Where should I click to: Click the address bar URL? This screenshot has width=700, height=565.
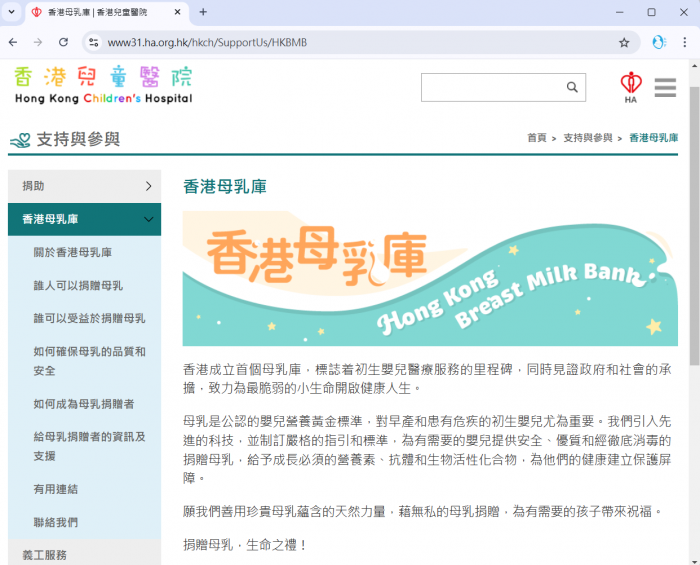click(x=207, y=42)
